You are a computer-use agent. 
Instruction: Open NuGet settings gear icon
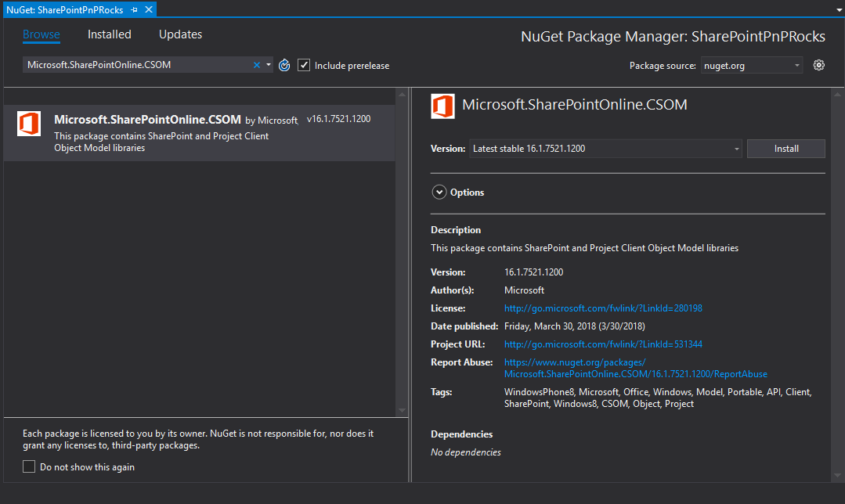coord(819,66)
